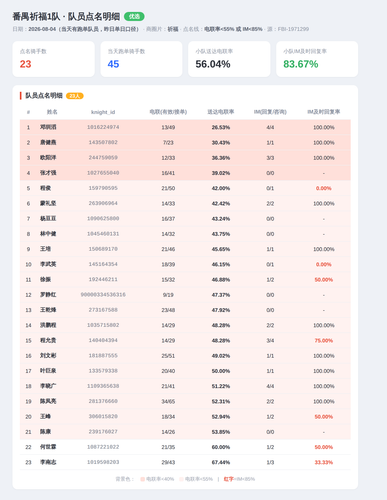This screenshot has height=500, width=387.
Task: Click the 39.02% delivery contact rate
Action: coord(221,173)
